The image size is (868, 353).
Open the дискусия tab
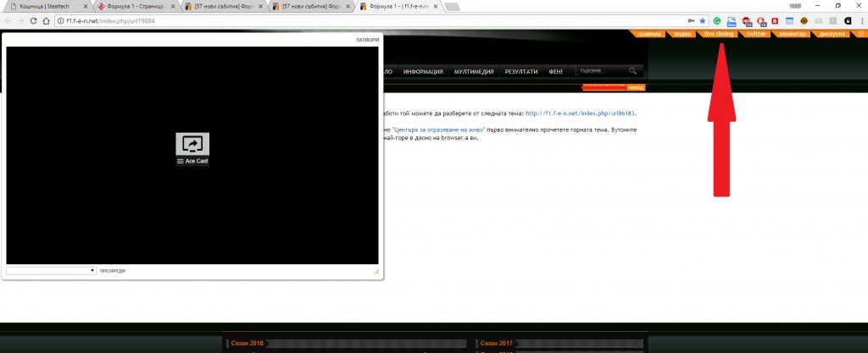tap(832, 34)
